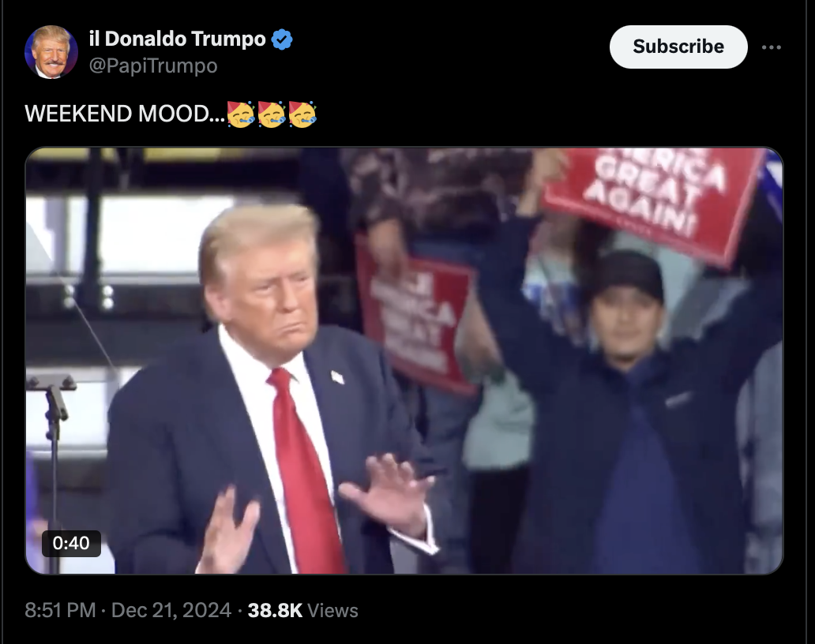
Task: Select the WEEKEND MOOD tweet text
Action: pos(125,114)
